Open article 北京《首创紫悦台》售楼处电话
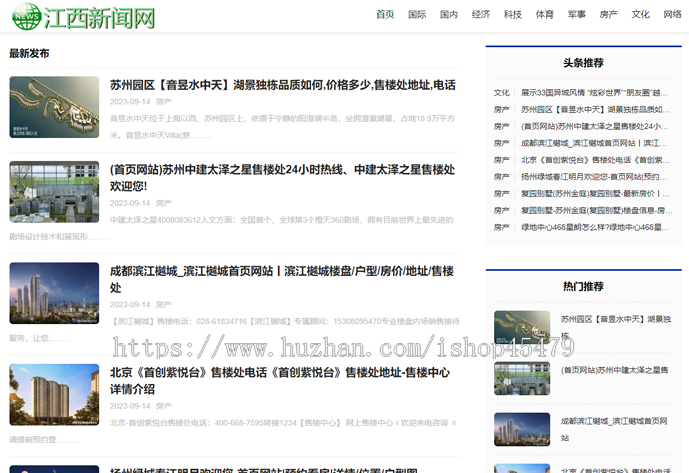 [x=280, y=381]
